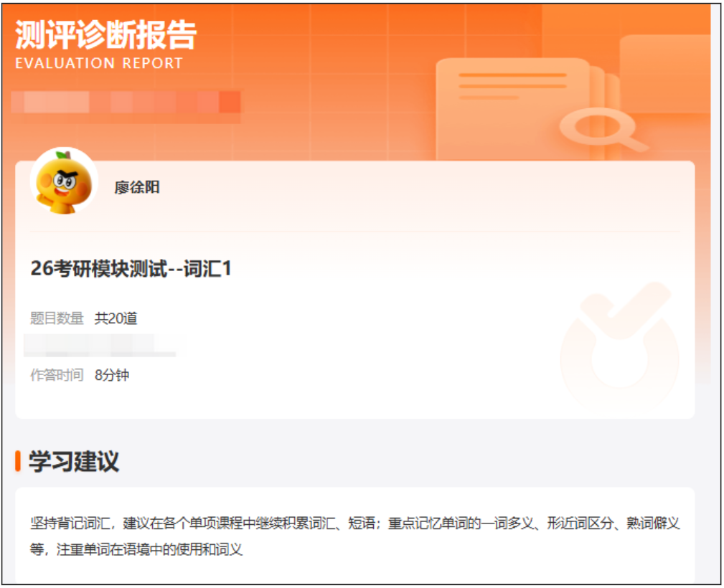
Task: Click the title 测评诊断报告
Action: 106,35
